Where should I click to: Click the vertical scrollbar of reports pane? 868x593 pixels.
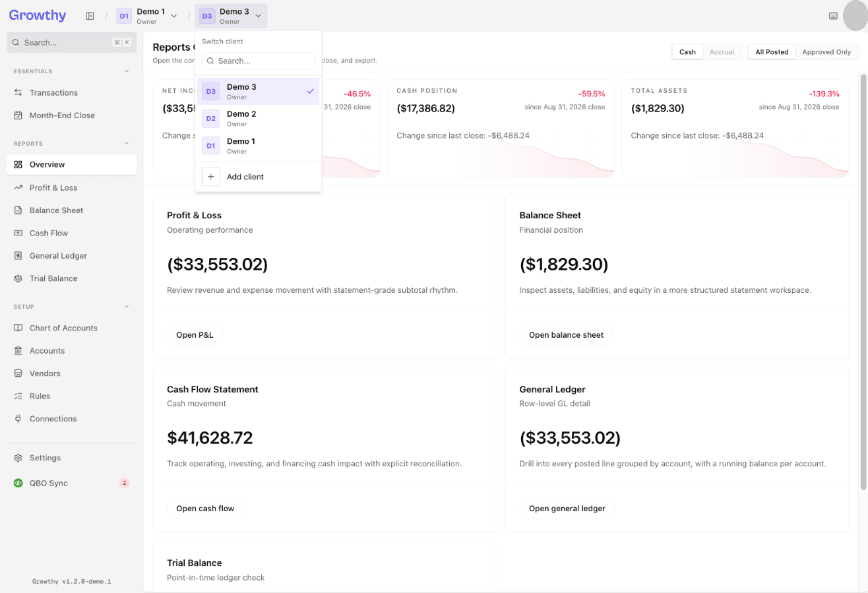[x=863, y=282]
